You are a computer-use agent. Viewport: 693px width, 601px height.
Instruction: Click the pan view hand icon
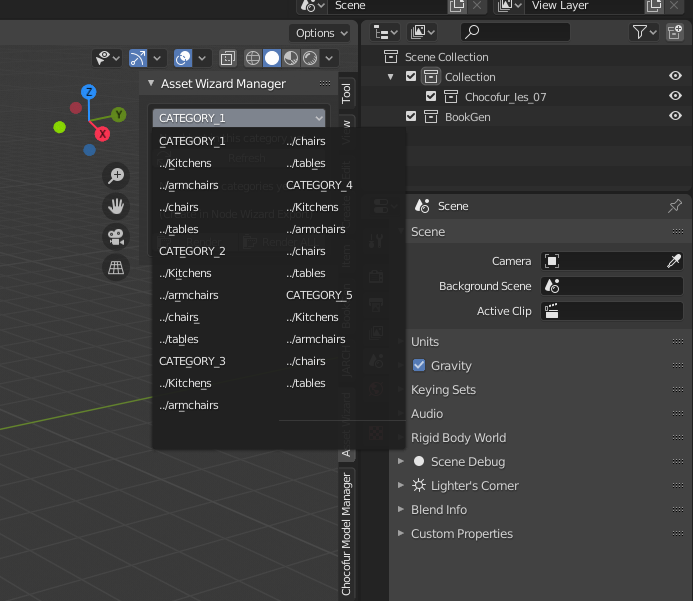point(116,206)
